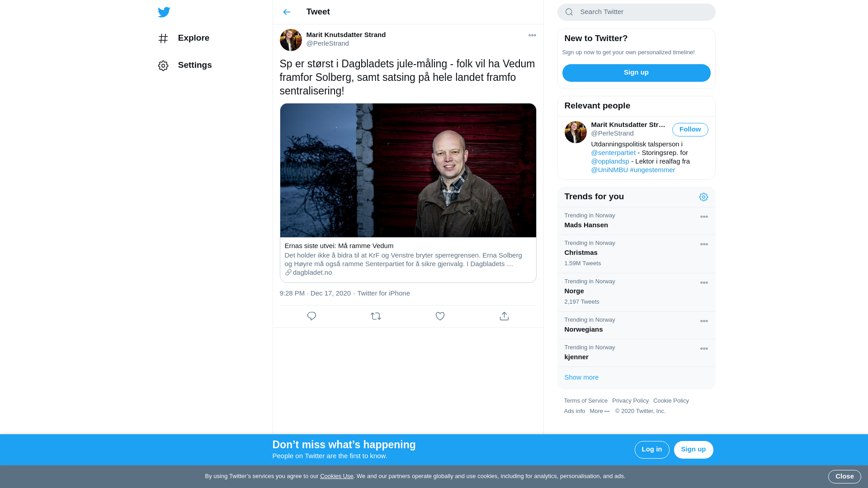Click the tweet timestamp 9:28 PM

coord(315,293)
